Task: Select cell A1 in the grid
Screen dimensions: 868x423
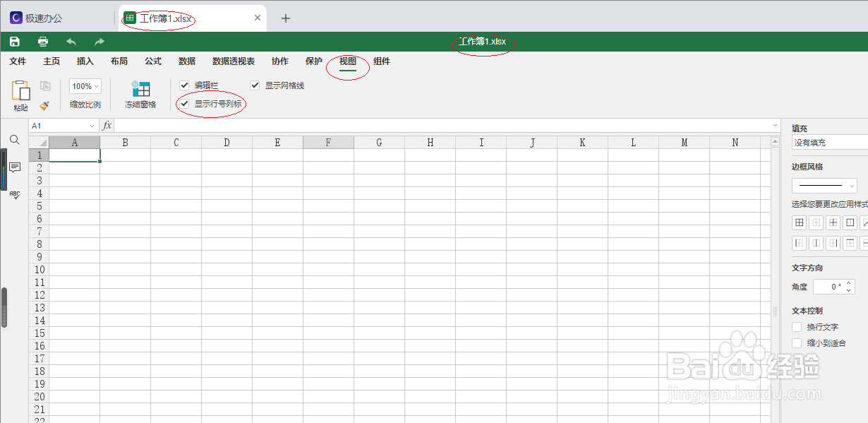Action: click(75, 155)
